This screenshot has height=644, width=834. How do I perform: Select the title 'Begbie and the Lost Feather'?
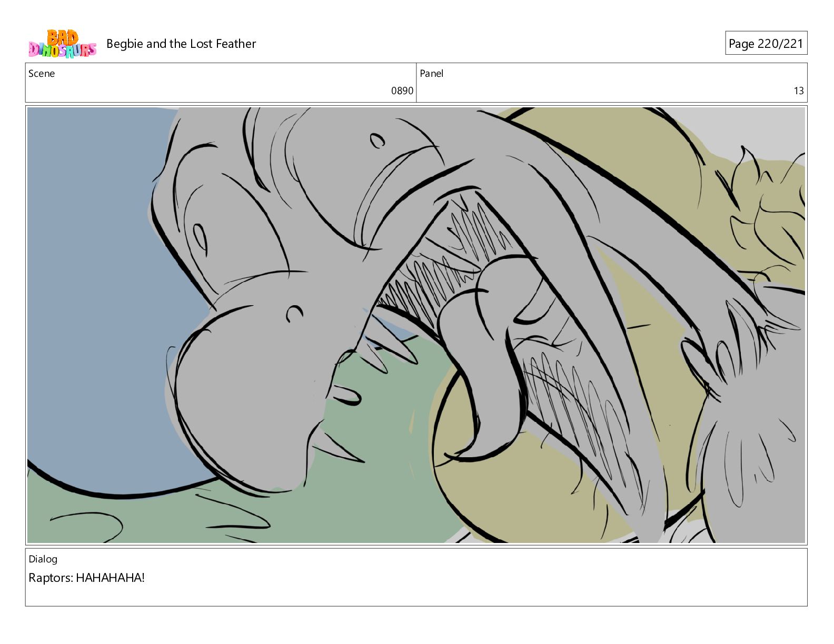pos(181,44)
